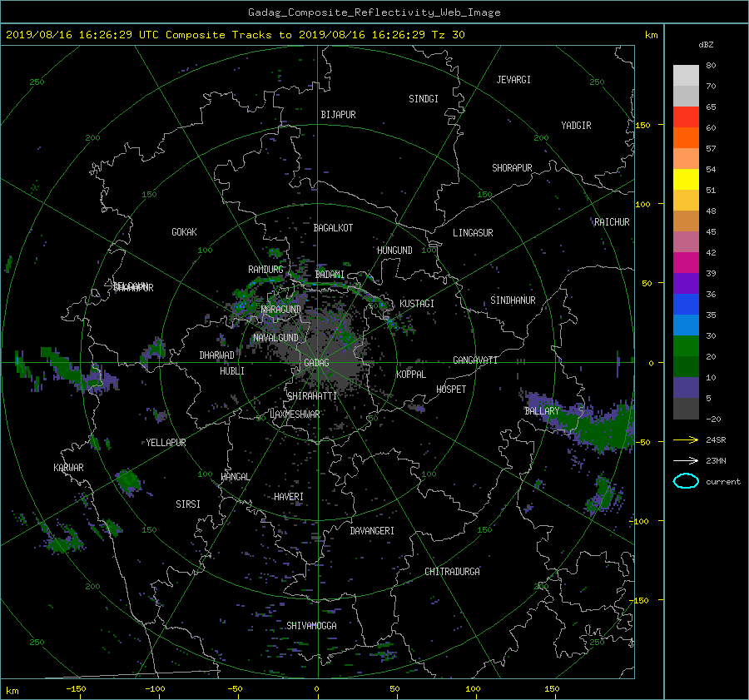The image size is (749, 700).
Task: Click the GANGAVATI city label
Action: pyautogui.click(x=475, y=360)
